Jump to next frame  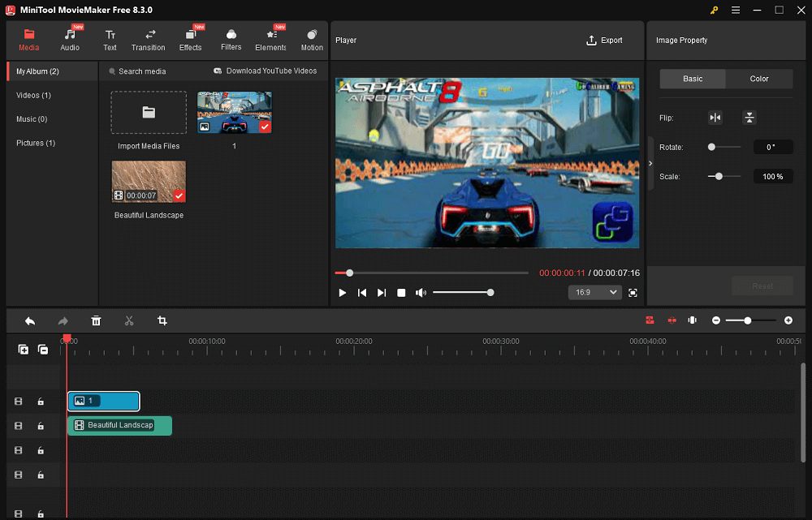click(382, 293)
